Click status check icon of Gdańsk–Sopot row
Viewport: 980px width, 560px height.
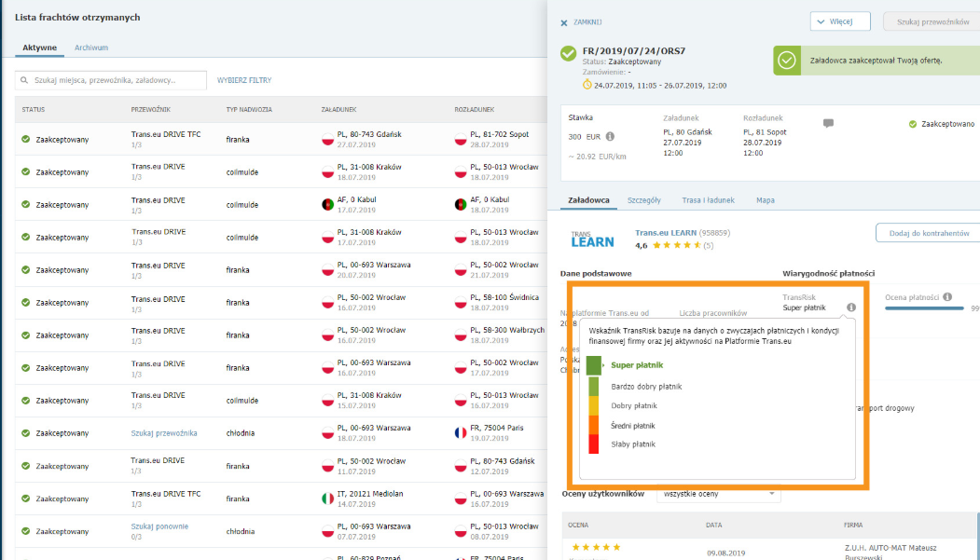(25, 139)
